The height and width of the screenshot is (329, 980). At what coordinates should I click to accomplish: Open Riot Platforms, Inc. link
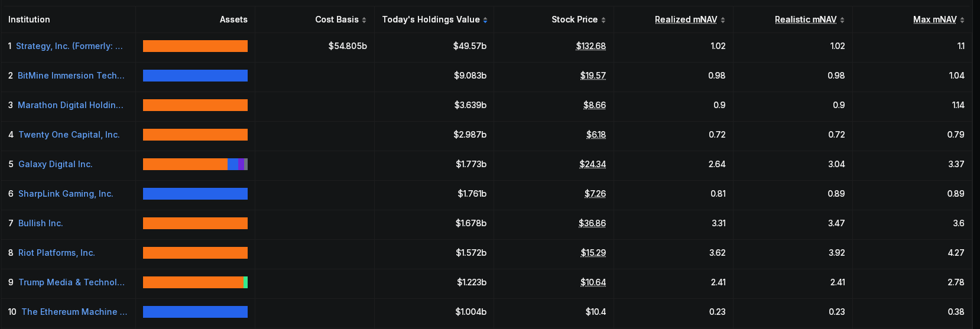tap(56, 253)
